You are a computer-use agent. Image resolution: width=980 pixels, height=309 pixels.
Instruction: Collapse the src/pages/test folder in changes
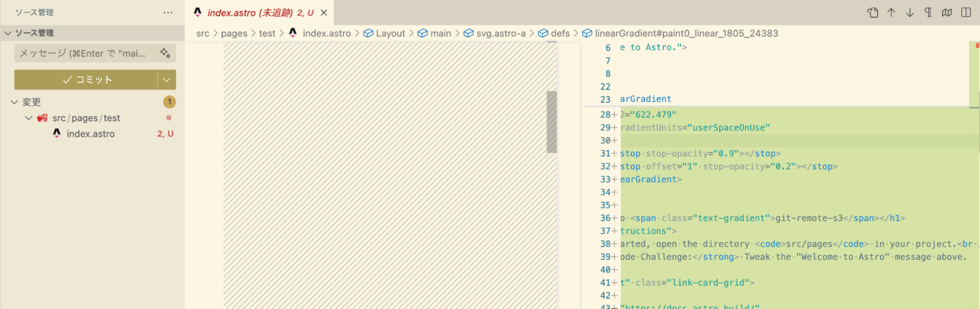tap(29, 118)
